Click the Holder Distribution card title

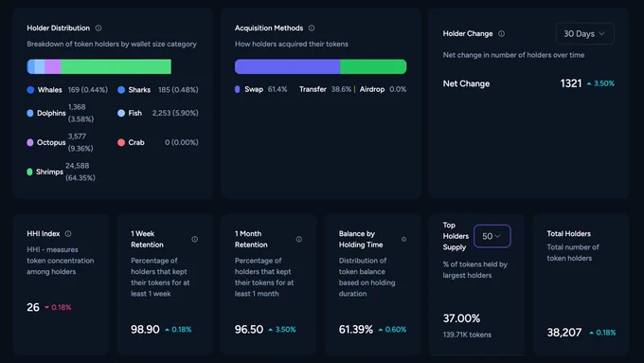pos(59,27)
